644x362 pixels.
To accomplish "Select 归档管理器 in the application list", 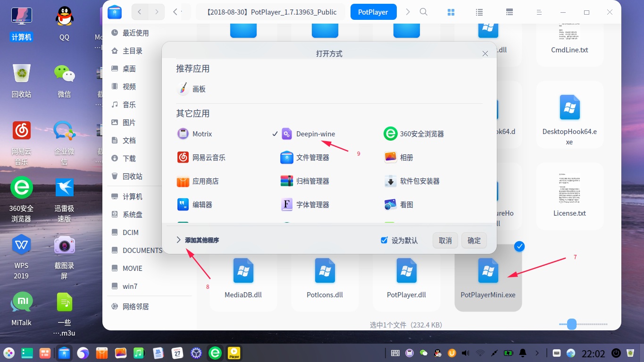I will tap(305, 181).
